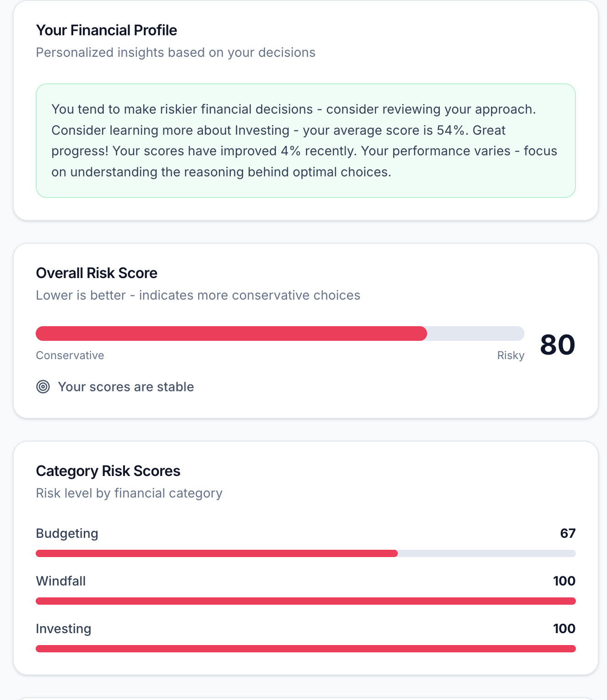Click the "Your scores are stable" text

(126, 387)
